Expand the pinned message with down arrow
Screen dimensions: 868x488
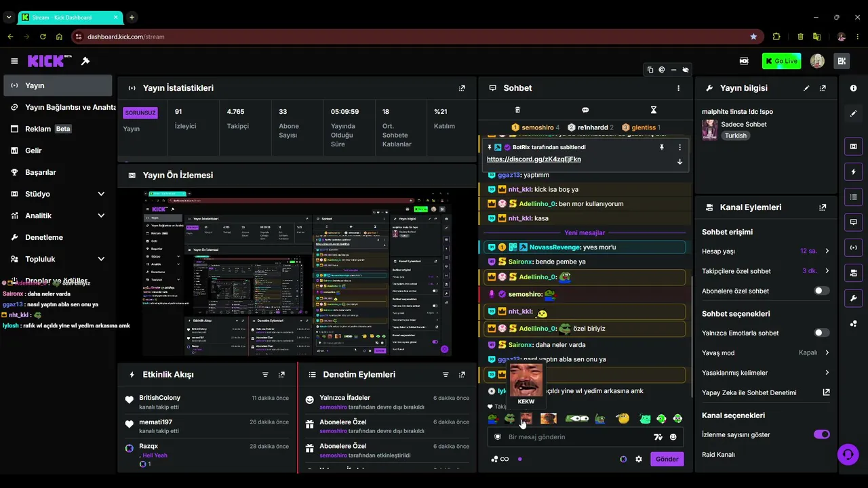point(679,161)
